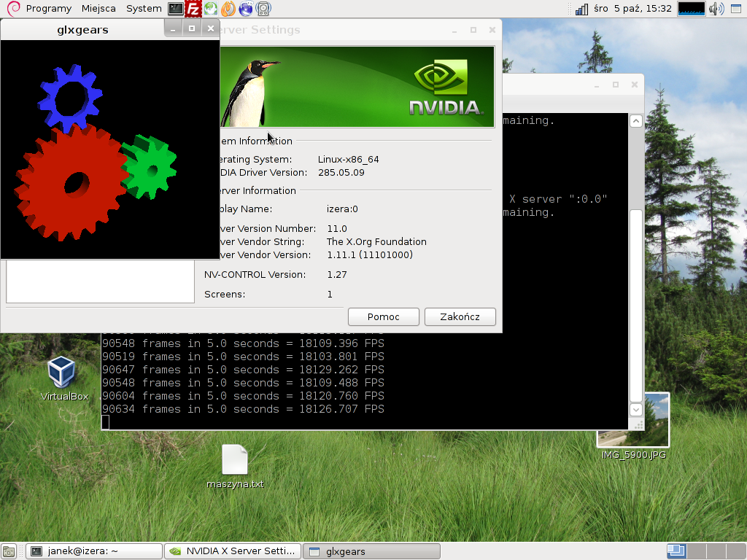Screen dimensions: 747x560
Task: Click the terminal line showing 18120.760 FPS
Action: coord(243,396)
